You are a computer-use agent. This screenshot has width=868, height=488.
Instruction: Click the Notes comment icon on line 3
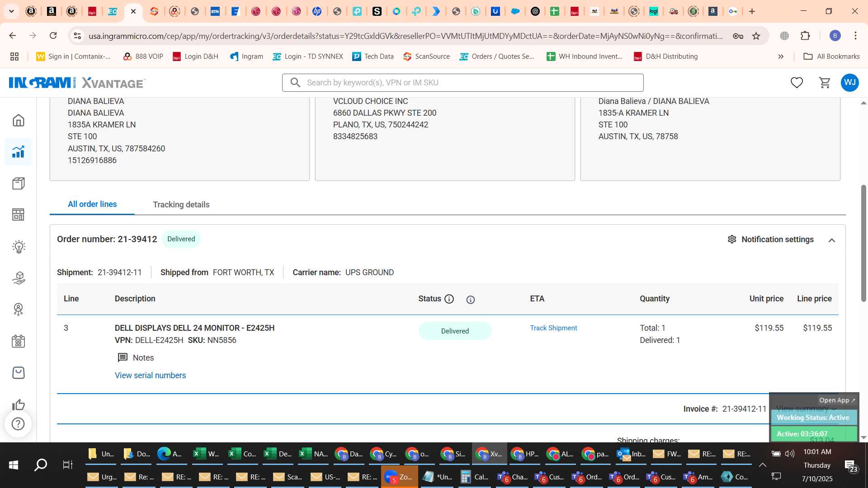coord(123,357)
